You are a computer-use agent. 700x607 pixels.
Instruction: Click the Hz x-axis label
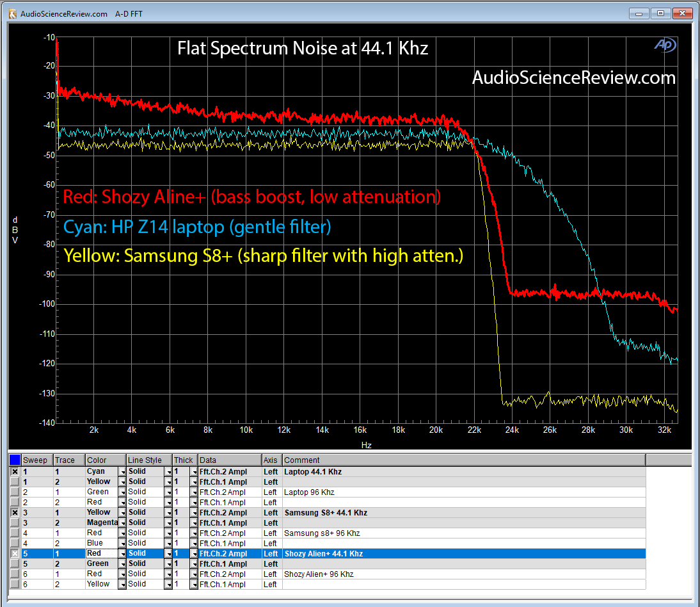[366, 445]
